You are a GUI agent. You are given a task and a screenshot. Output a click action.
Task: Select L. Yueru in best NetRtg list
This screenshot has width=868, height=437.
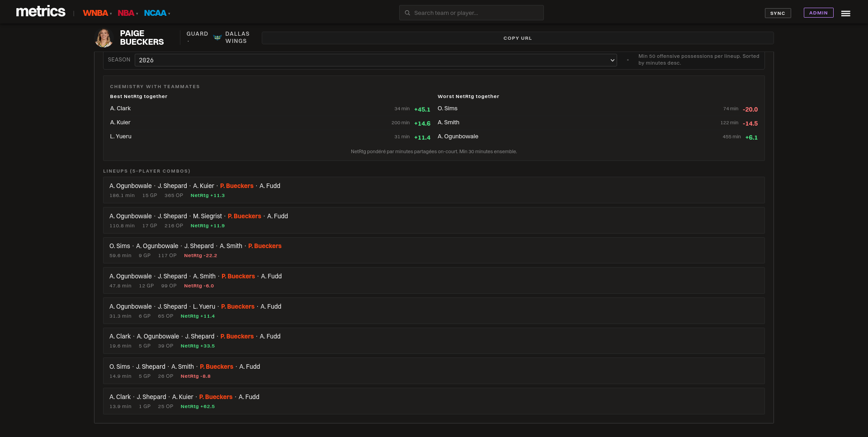pyautogui.click(x=121, y=136)
